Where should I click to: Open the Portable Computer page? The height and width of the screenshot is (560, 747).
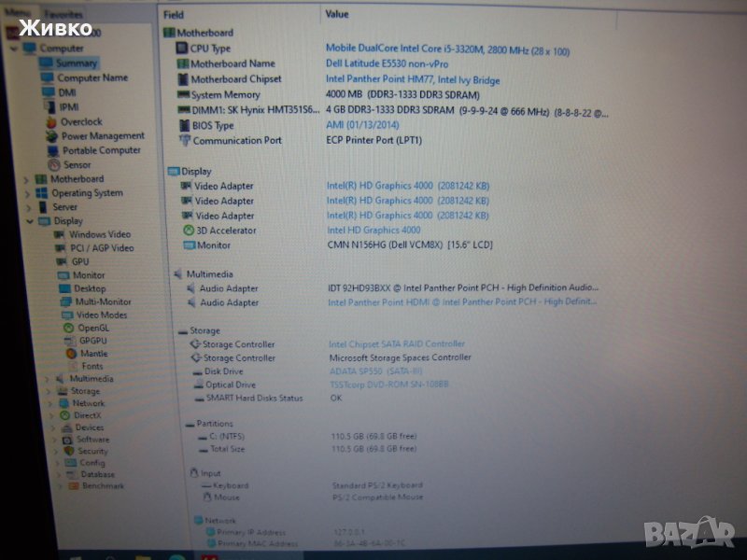101,150
